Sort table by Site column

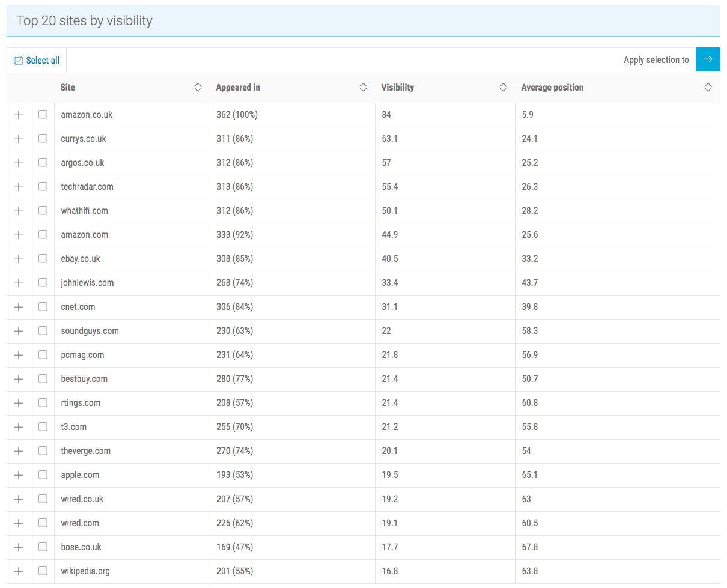[x=198, y=88]
